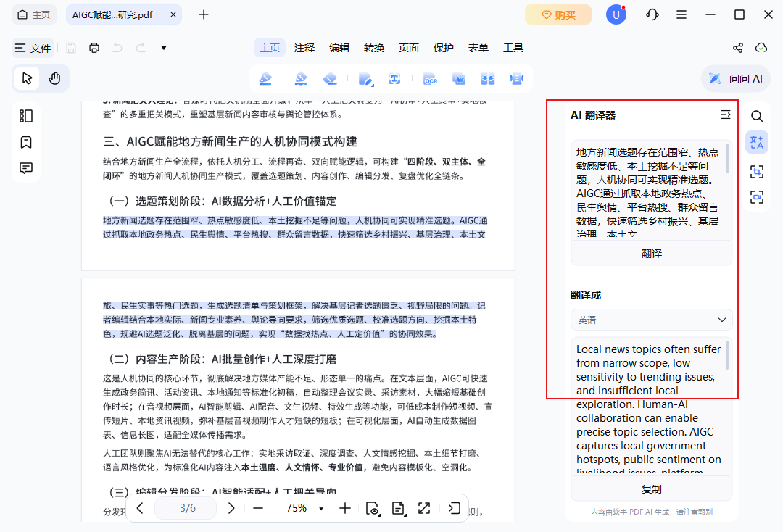
Task: Print the document using printer icon
Action: [94, 48]
